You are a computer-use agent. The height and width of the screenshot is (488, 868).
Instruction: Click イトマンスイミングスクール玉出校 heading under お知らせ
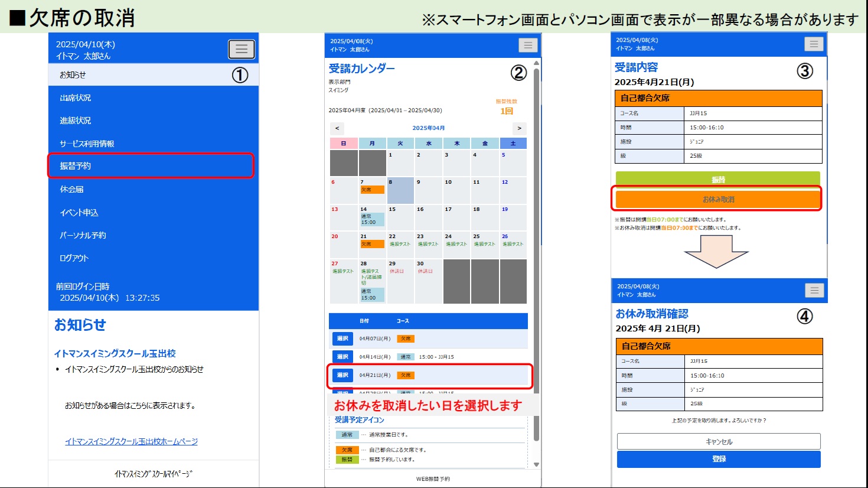point(115,354)
